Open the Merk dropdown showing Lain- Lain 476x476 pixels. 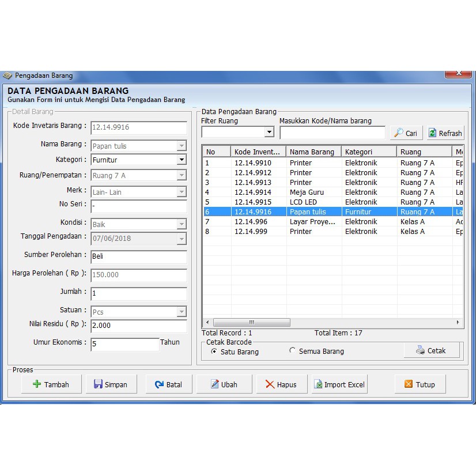pyautogui.click(x=182, y=192)
